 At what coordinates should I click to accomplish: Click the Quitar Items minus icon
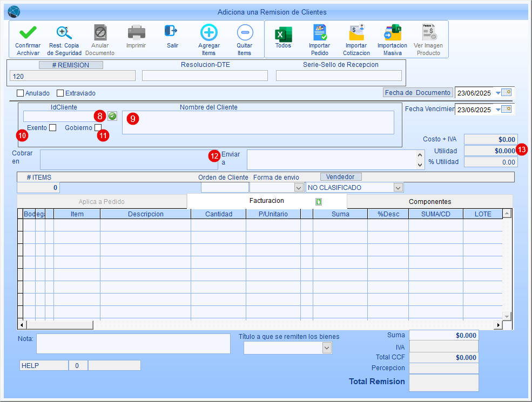[x=244, y=32]
